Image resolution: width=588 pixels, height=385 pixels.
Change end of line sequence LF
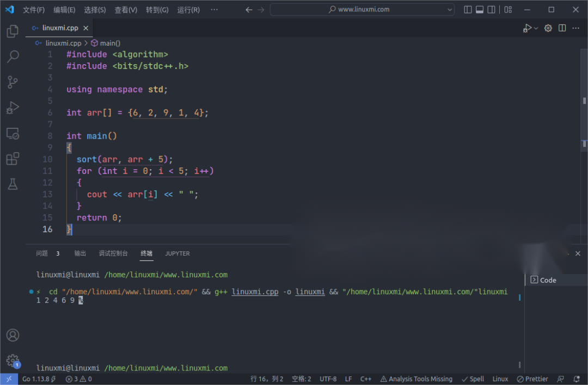[x=348, y=379]
